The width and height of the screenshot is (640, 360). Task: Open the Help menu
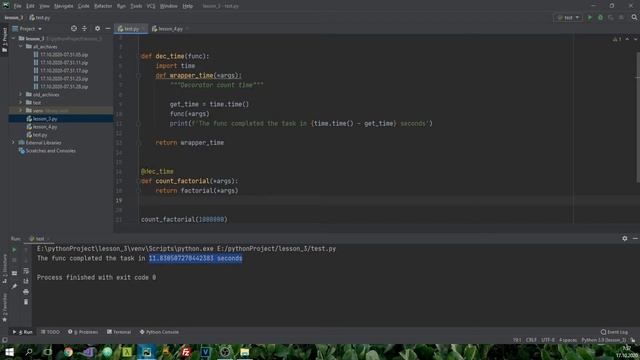(187, 6)
